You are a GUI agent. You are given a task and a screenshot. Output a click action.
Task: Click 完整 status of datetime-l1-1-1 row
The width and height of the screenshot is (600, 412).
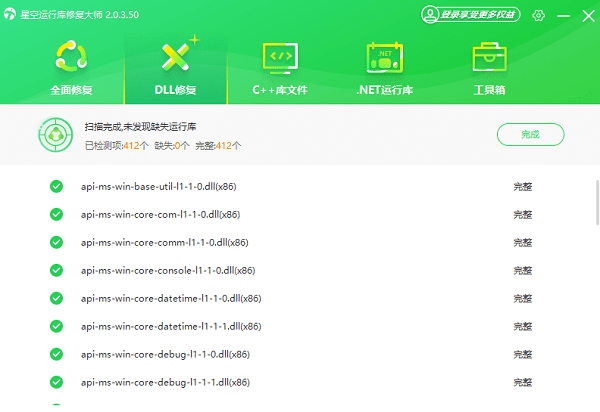point(523,326)
